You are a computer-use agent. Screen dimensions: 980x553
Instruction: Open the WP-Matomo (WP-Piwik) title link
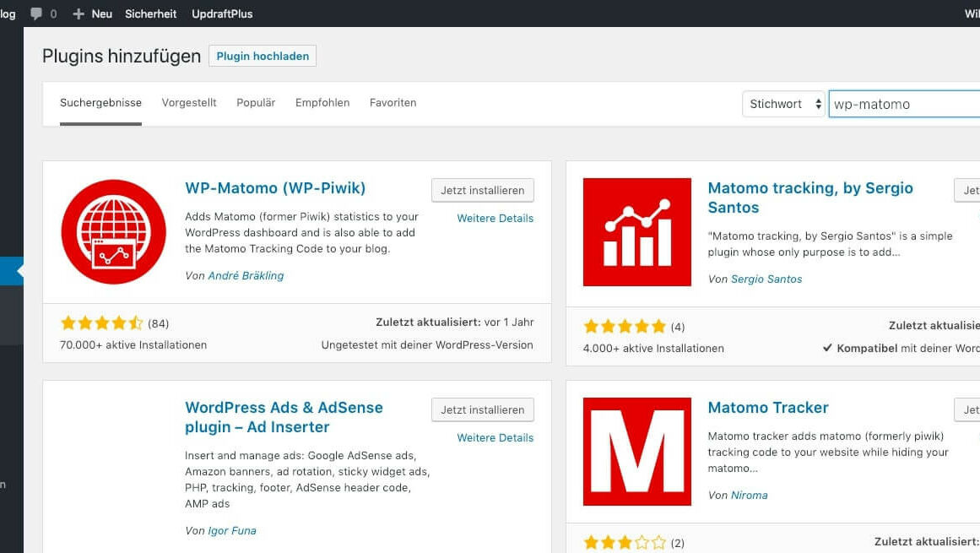pos(275,188)
